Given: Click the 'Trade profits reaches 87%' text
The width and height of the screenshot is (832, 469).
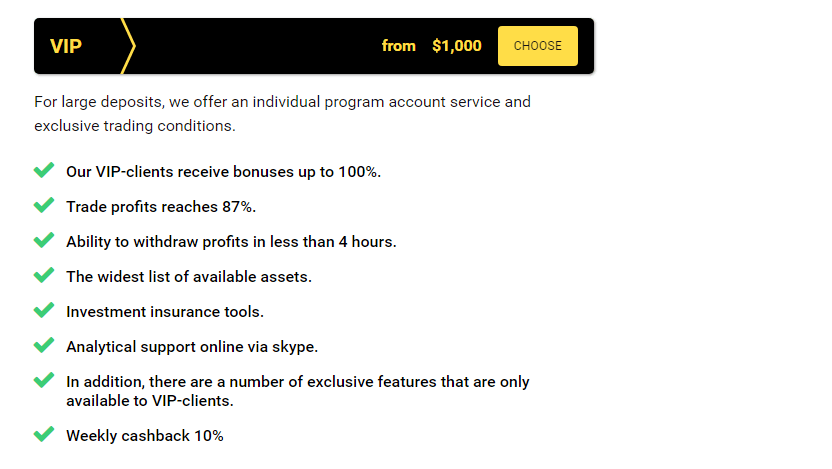Looking at the screenshot, I should [x=161, y=207].
